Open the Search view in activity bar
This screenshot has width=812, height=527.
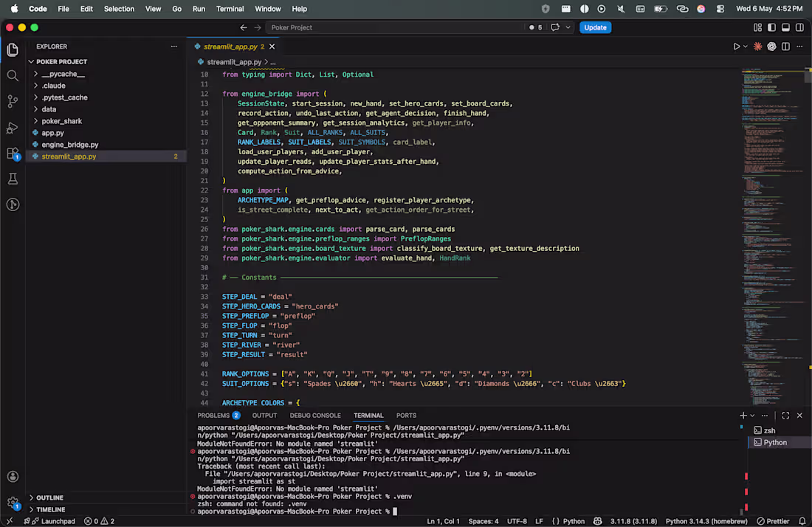13,75
